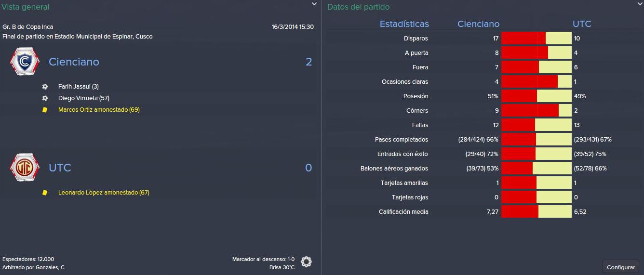Select the Farih Jasaui goalscorer entry
This screenshot has height=275, width=644.
78,87
